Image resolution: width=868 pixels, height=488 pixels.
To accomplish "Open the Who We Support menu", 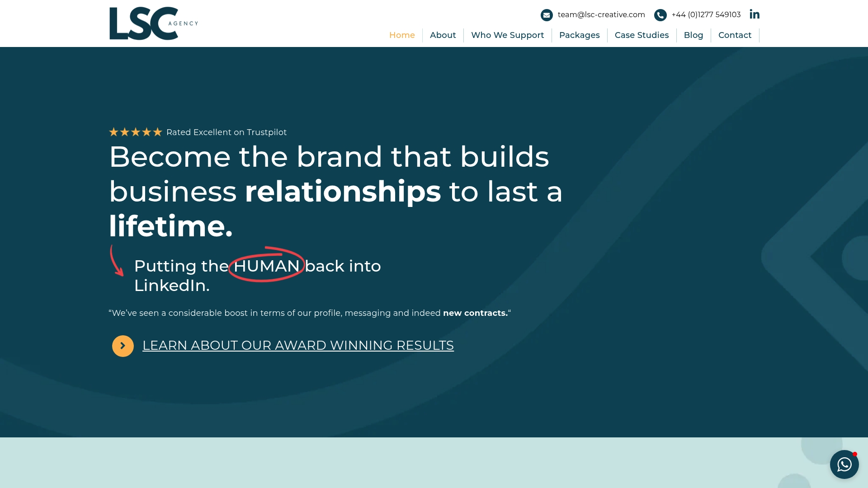I will click(507, 35).
